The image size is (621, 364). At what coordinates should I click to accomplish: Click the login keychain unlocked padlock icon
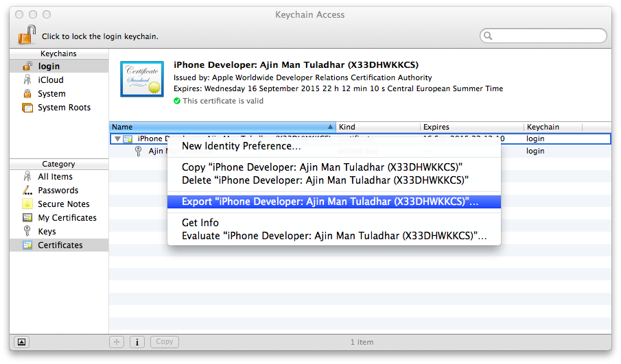point(27,66)
